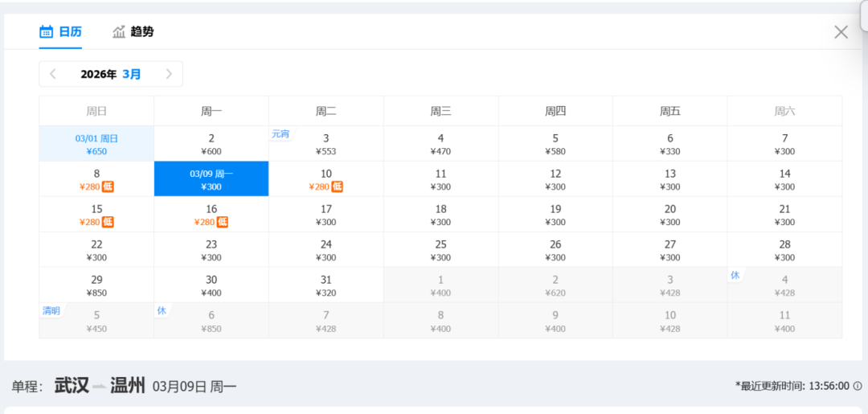
Task: Click the calendar icon beside 日历
Action: pos(47,32)
